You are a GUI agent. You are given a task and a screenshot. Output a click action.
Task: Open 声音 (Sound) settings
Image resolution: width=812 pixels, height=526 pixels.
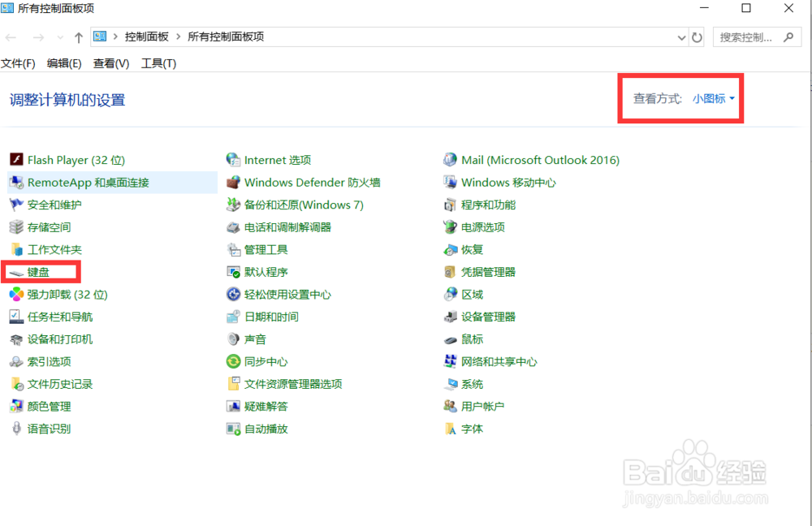(x=257, y=339)
